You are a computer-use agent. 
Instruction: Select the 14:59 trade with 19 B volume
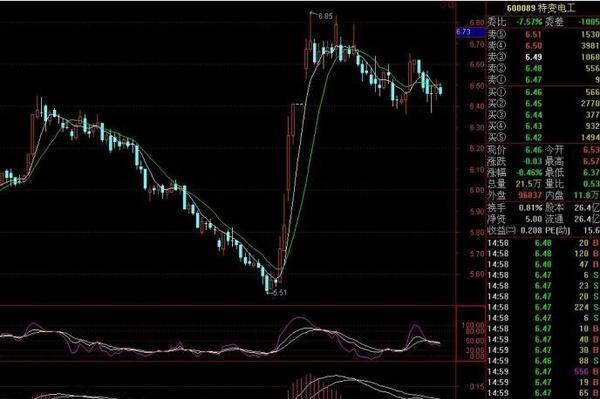click(543, 382)
